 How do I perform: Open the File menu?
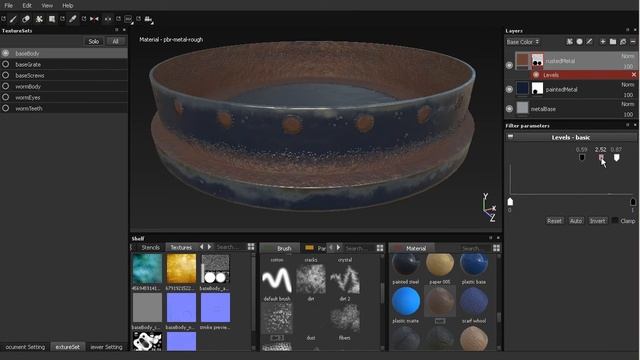point(8,5)
